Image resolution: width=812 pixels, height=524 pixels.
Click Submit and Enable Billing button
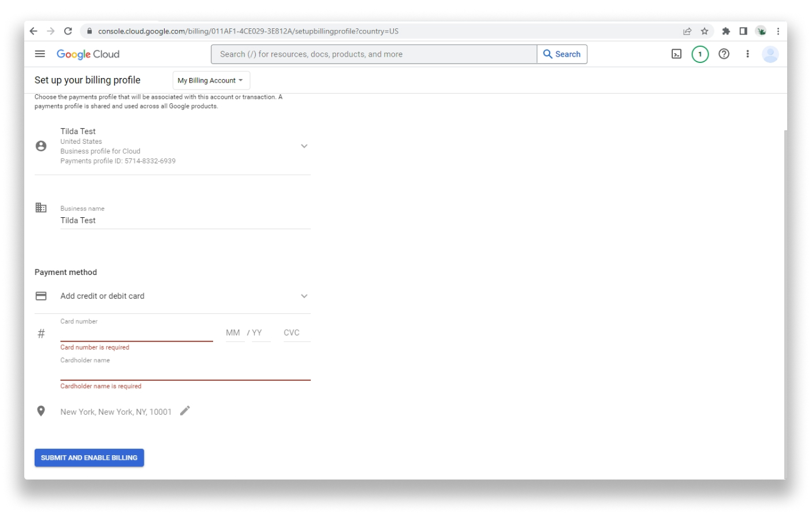(89, 458)
